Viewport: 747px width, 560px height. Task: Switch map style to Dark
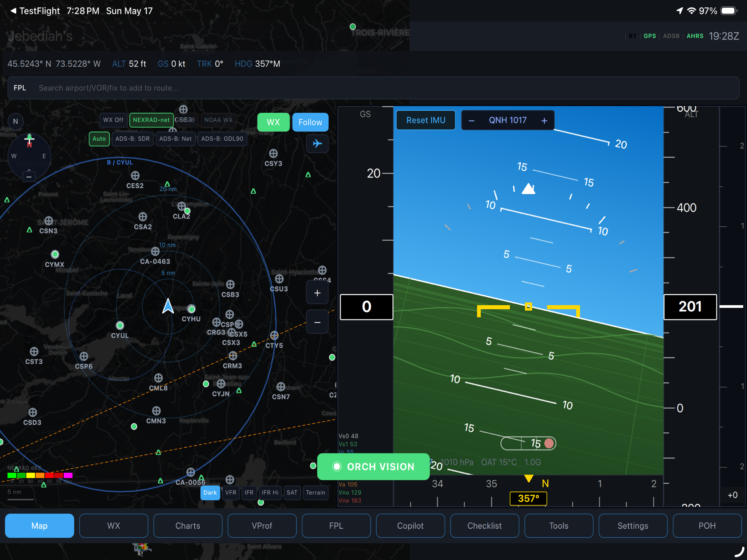click(x=210, y=493)
